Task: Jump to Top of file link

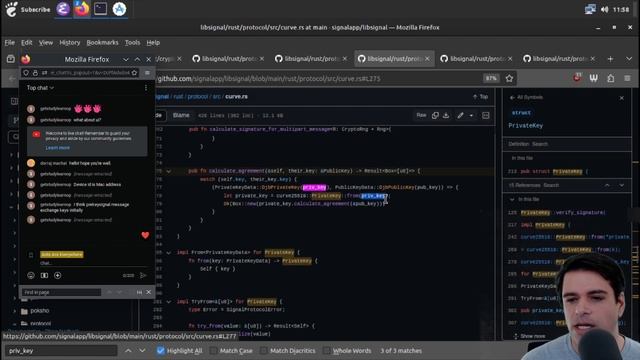Action: pos(480,97)
